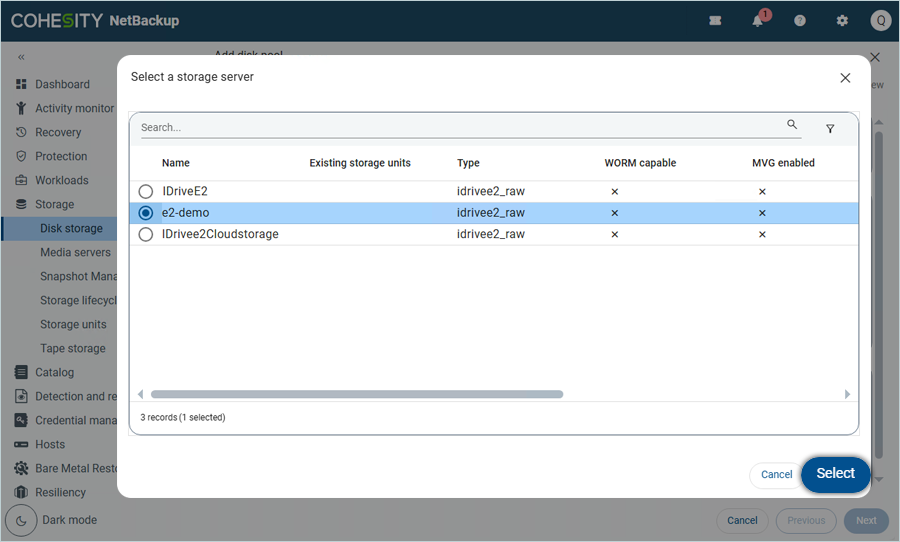
Task: Collapse the sidebar with double chevron
Action: (21, 57)
